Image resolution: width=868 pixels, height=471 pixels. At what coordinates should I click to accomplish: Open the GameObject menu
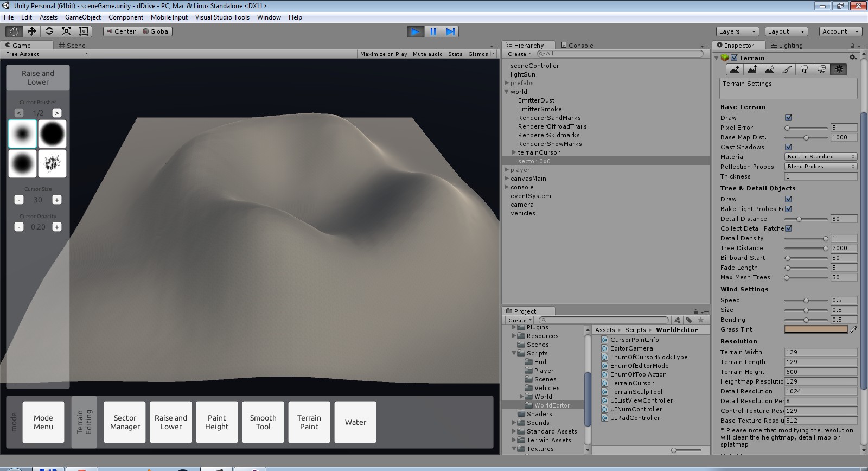[82, 17]
